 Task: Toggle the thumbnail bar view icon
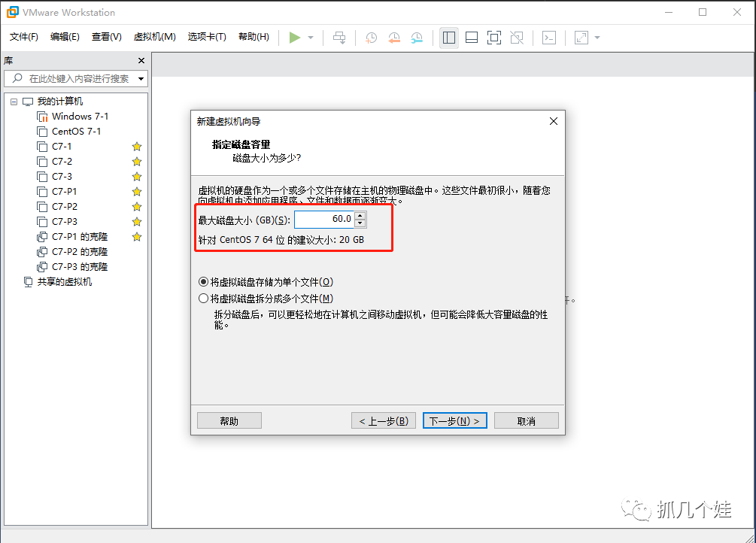pyautogui.click(x=472, y=38)
